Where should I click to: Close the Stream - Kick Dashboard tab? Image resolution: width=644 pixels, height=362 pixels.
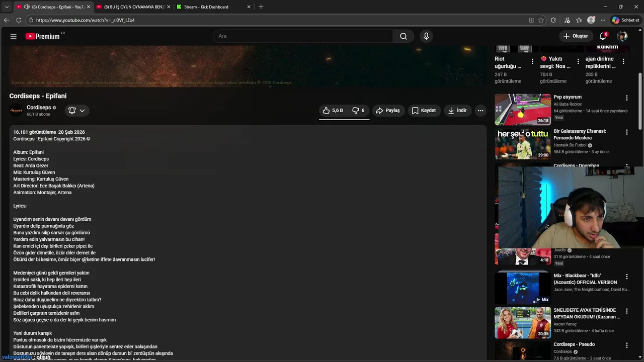(249, 7)
